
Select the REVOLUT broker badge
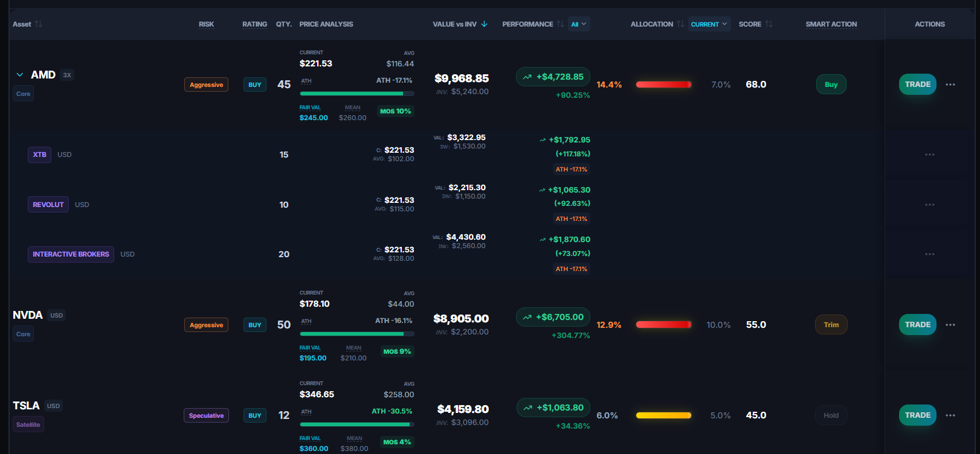pos(48,205)
